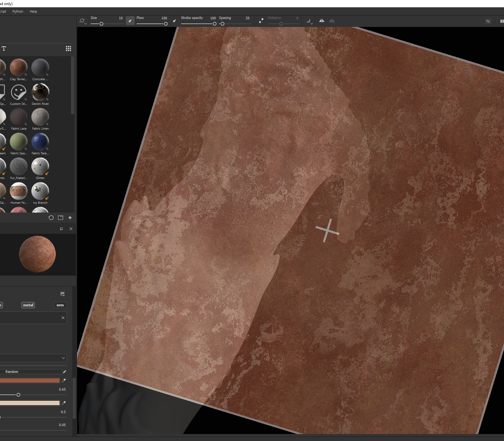Toggle pen pressure for brush Size
The height and width of the screenshot is (441, 504).
click(x=130, y=21)
